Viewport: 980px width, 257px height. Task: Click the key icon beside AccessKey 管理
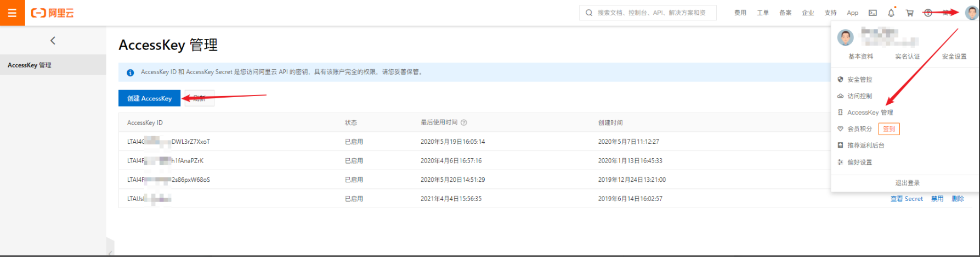click(840, 112)
